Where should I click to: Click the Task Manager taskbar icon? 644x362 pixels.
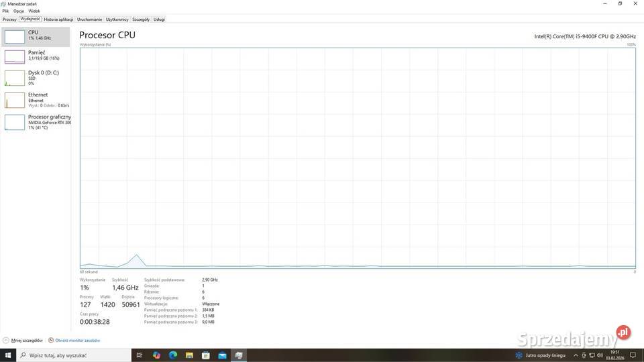[x=239, y=355]
